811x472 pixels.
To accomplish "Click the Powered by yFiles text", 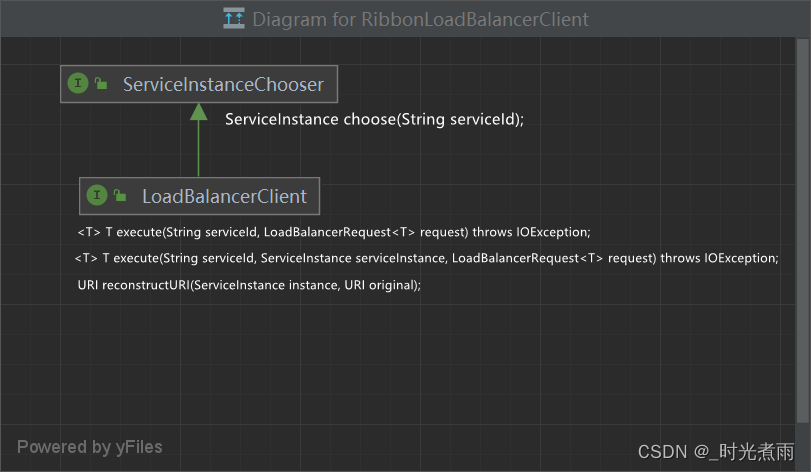I will pyautogui.click(x=89, y=447).
